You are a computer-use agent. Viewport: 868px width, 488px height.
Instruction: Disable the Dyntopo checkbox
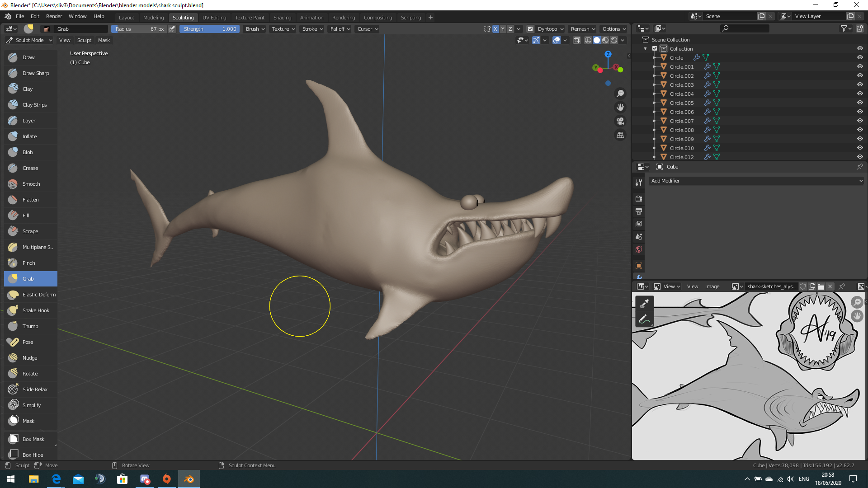[530, 29]
